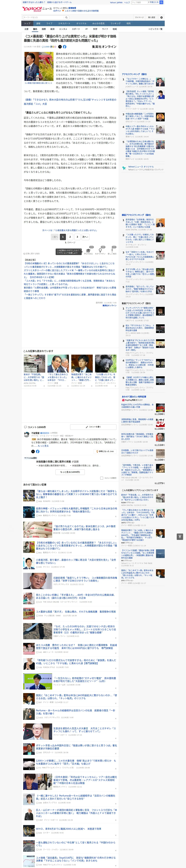The image size is (186, 868).
Task: Share expert comment on Facebook
Action: (x=38, y=451)
